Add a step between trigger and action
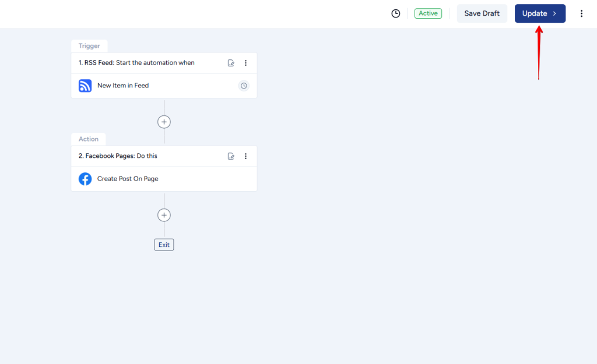Image resolution: width=597 pixels, height=364 pixels. click(x=164, y=122)
